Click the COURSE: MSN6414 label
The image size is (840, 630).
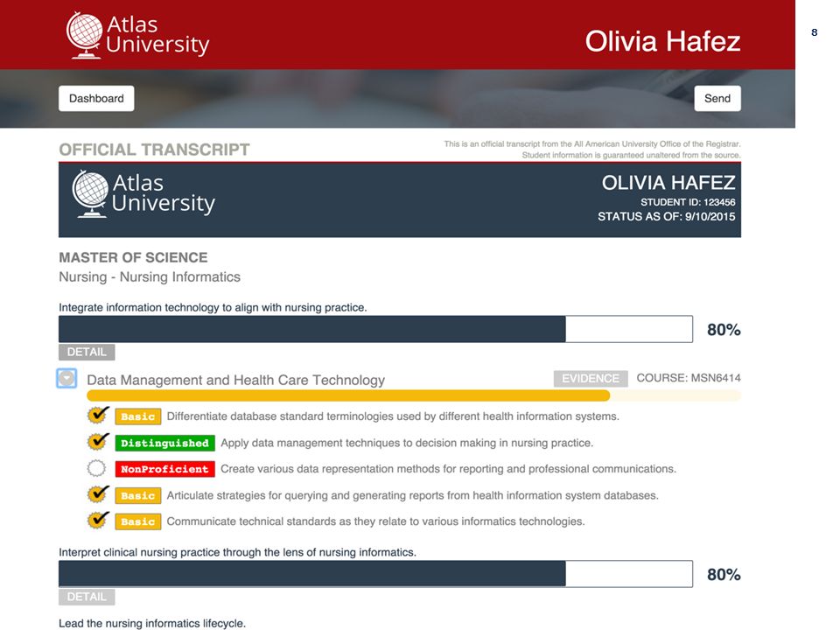click(x=689, y=378)
